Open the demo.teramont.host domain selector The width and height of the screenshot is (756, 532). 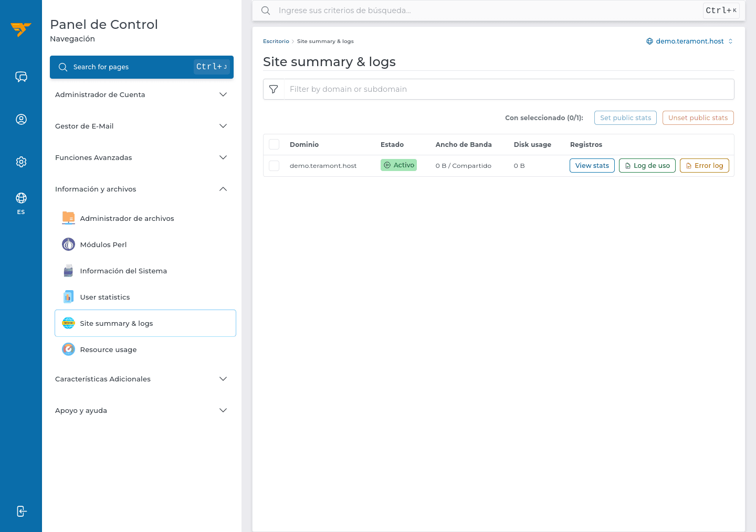click(x=689, y=41)
